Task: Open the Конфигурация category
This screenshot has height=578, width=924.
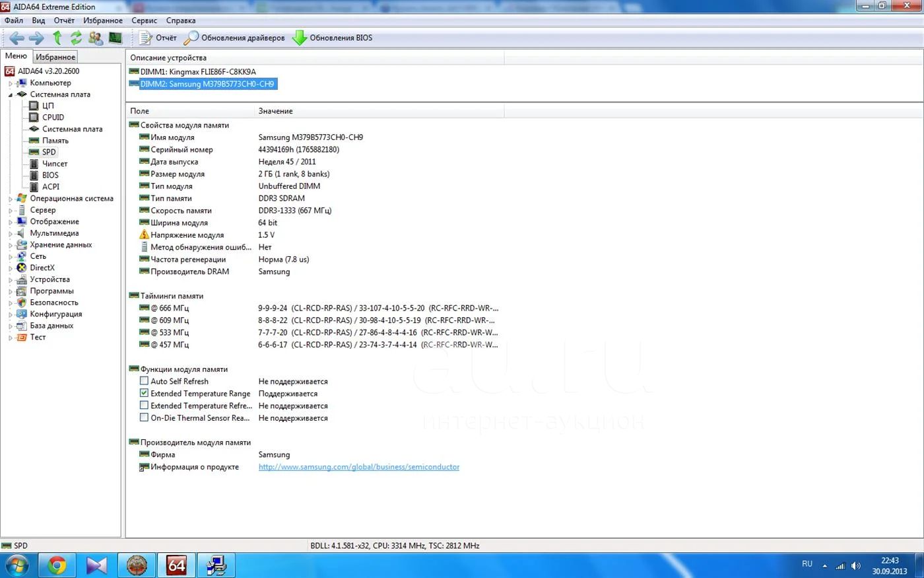Action: (55, 314)
